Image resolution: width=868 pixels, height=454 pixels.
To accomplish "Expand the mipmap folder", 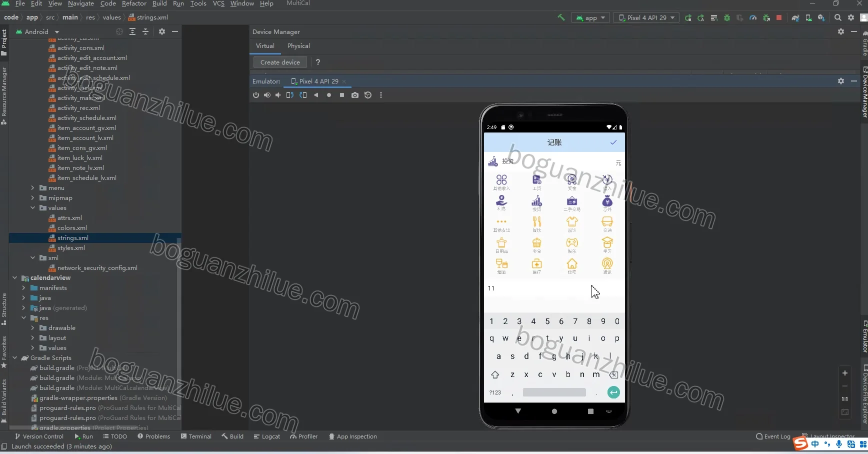I will (32, 198).
